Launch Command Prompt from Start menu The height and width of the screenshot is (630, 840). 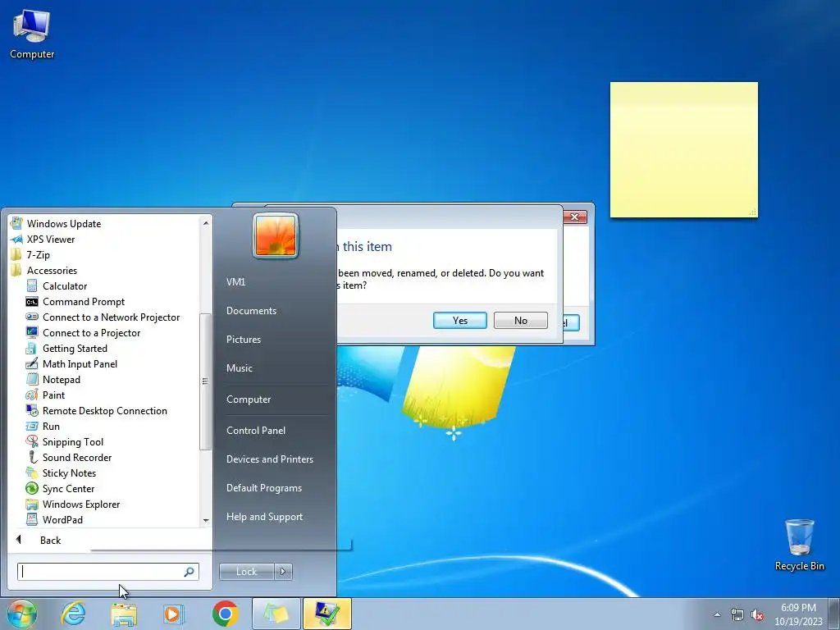[x=84, y=302]
